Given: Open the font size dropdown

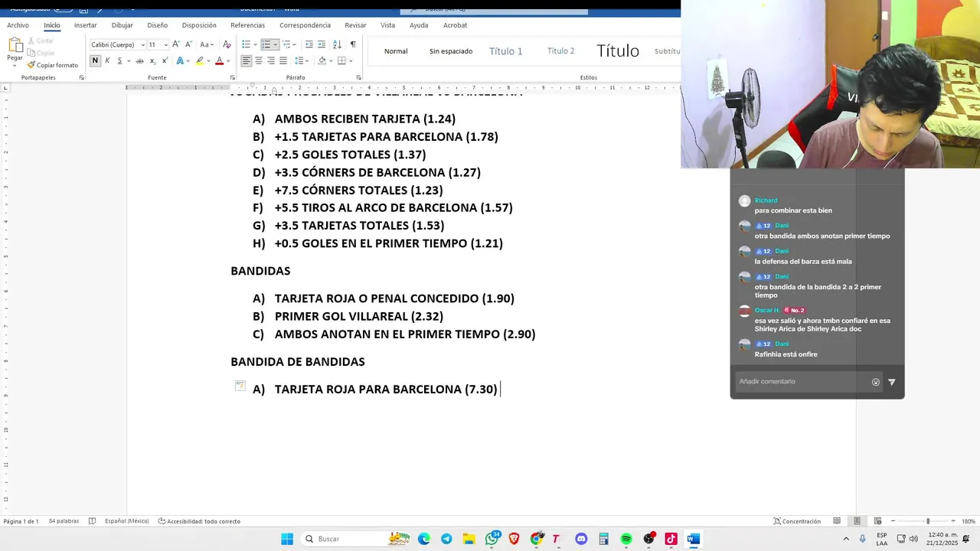Looking at the screenshot, I should [165, 45].
